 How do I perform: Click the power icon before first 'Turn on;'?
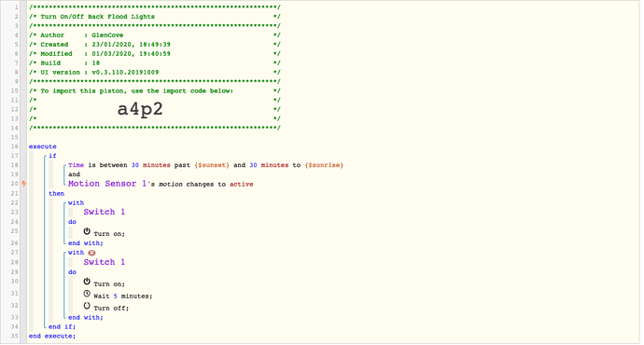(x=87, y=231)
